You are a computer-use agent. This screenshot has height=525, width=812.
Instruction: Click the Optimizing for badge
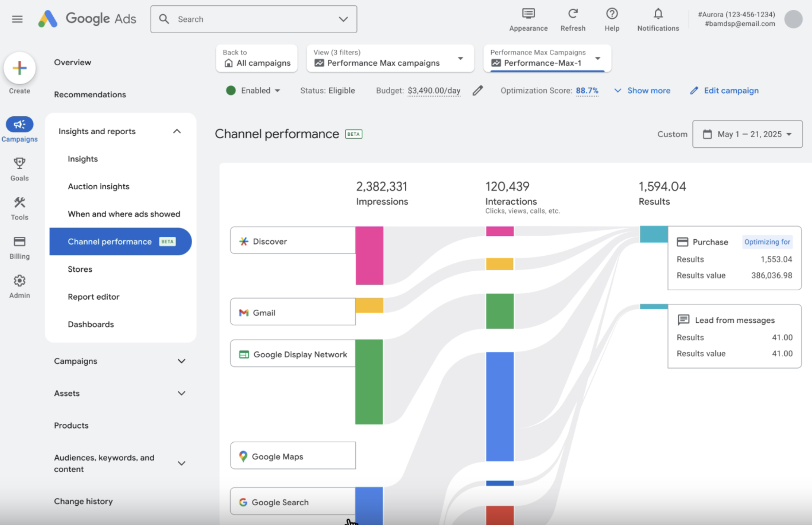coord(767,242)
